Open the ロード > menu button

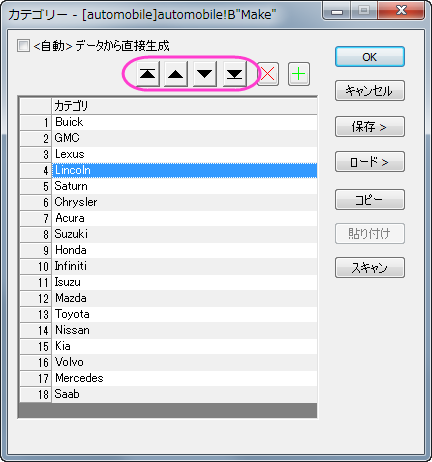370,162
